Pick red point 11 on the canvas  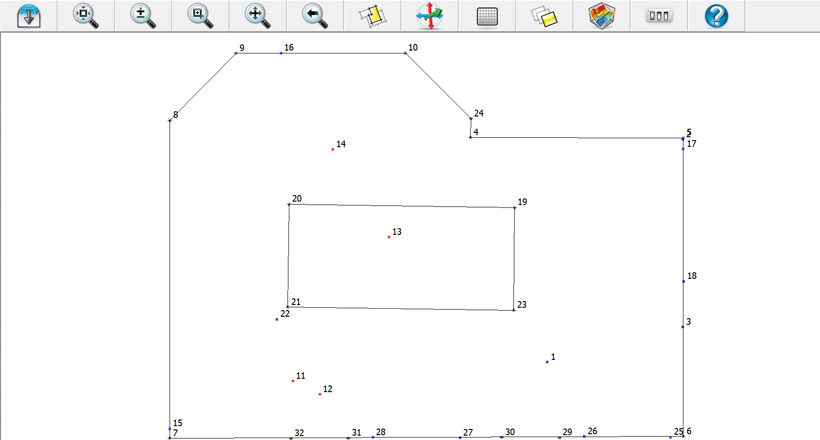(x=293, y=381)
